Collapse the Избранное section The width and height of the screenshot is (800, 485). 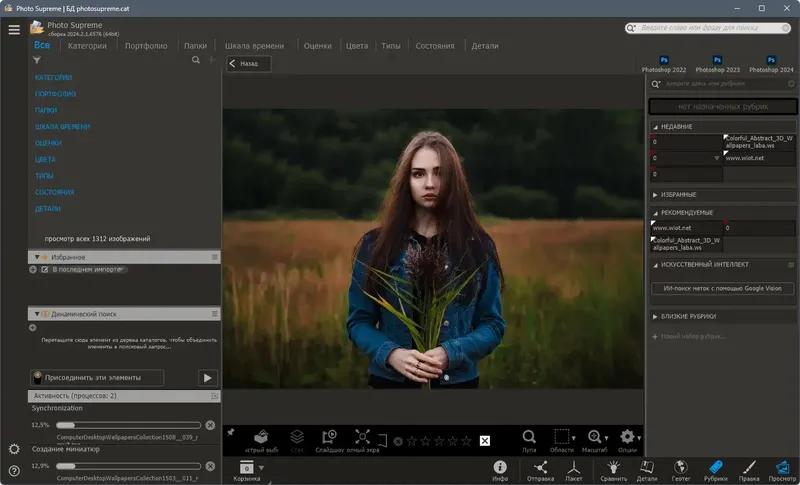[36, 257]
